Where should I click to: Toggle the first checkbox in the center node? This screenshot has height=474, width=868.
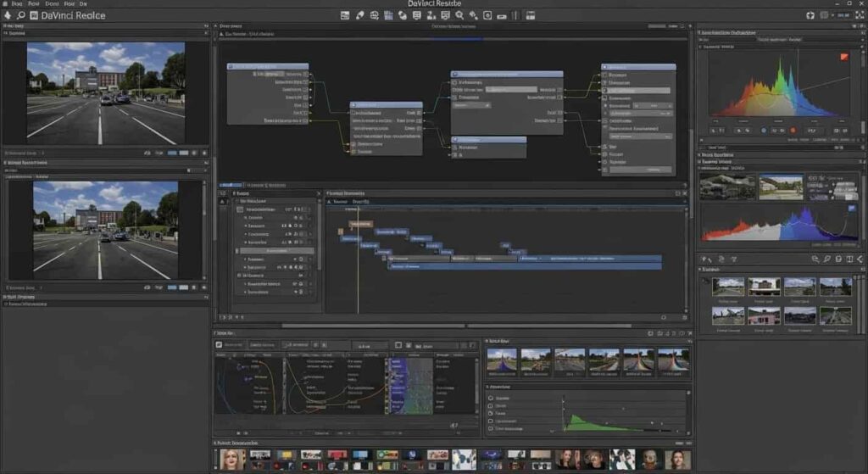click(353, 113)
